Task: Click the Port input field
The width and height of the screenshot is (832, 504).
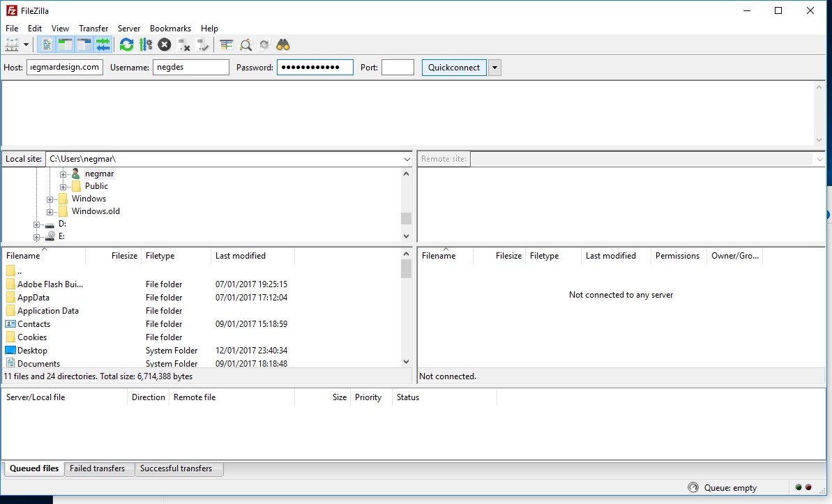Action: (398, 68)
